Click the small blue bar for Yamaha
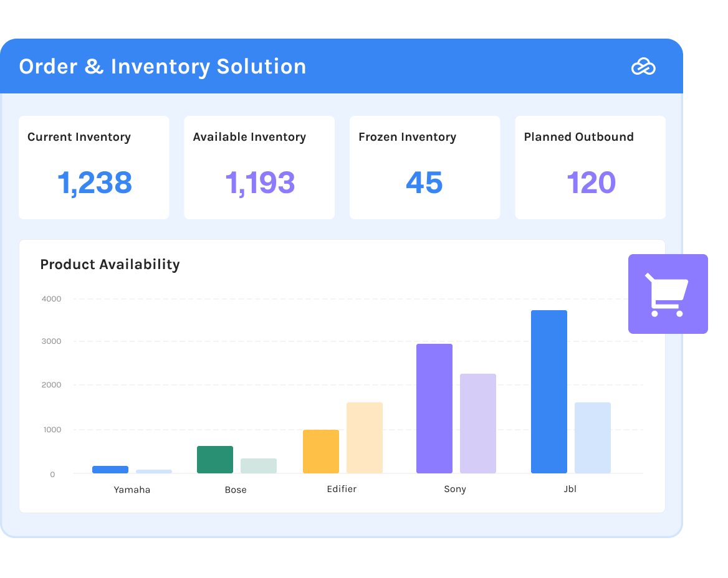 [x=109, y=468]
